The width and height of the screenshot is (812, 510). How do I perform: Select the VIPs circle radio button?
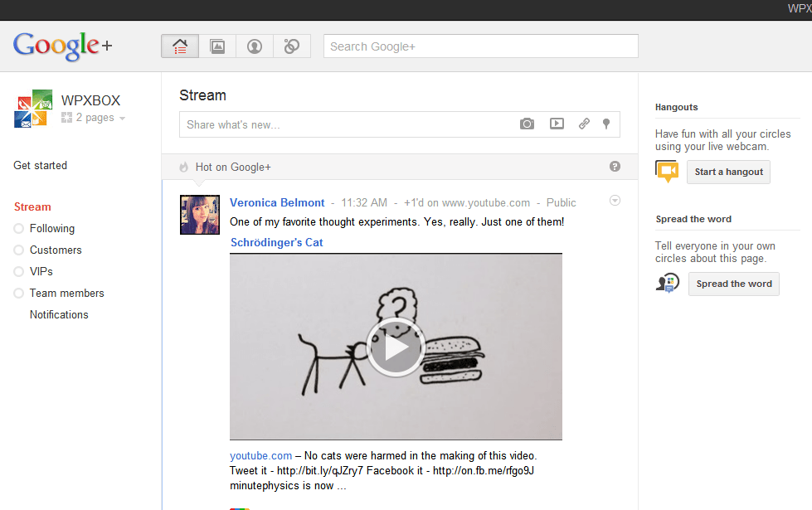pyautogui.click(x=18, y=271)
